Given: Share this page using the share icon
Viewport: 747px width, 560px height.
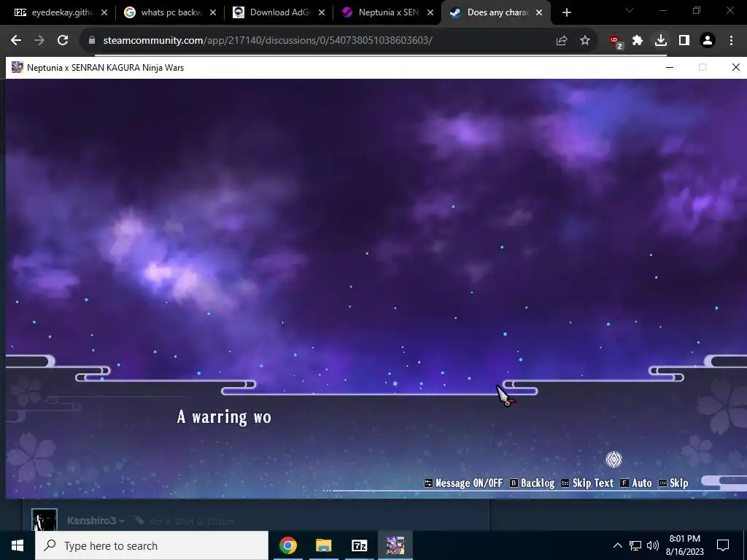Looking at the screenshot, I should pos(562,41).
